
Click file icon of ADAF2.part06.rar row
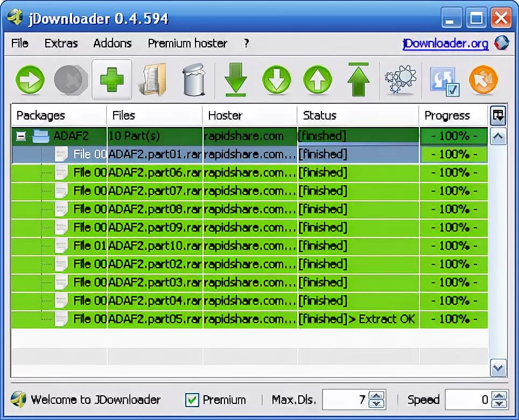pos(61,173)
